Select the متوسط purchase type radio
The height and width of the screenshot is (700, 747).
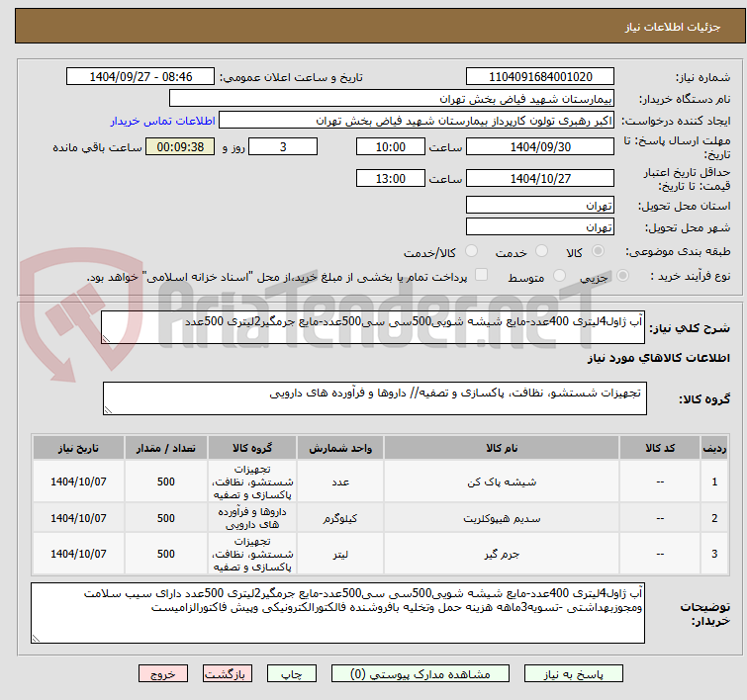click(x=559, y=276)
